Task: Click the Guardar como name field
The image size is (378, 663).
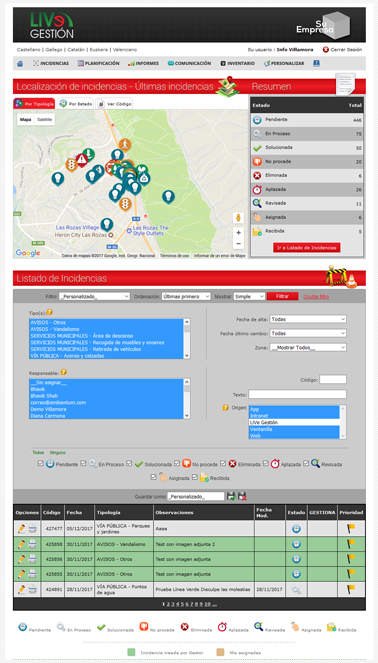Action: pos(196,496)
